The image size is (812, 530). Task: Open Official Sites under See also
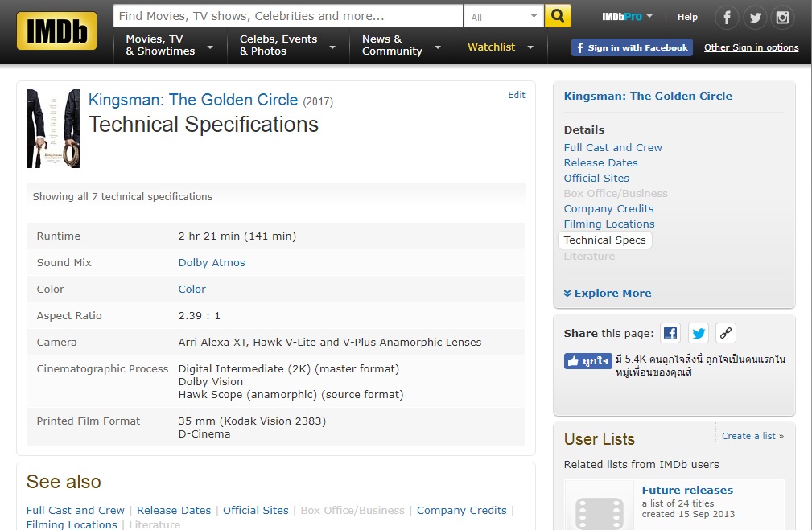[256, 511]
